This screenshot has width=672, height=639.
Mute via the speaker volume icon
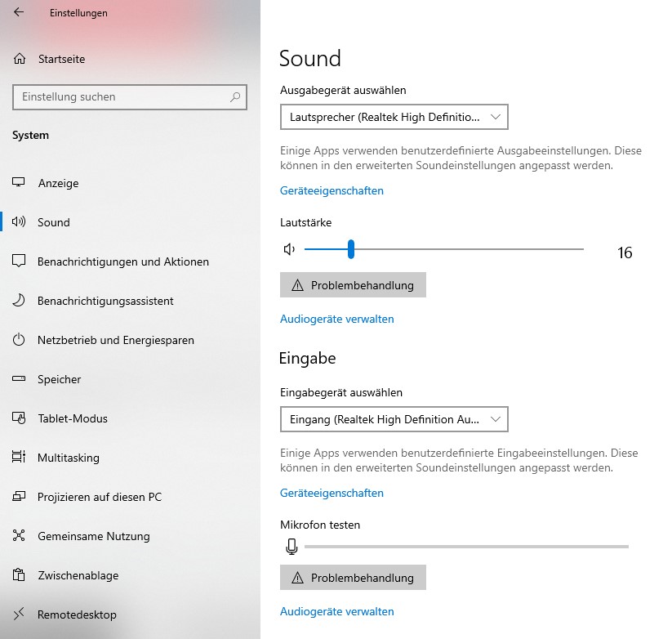click(289, 249)
